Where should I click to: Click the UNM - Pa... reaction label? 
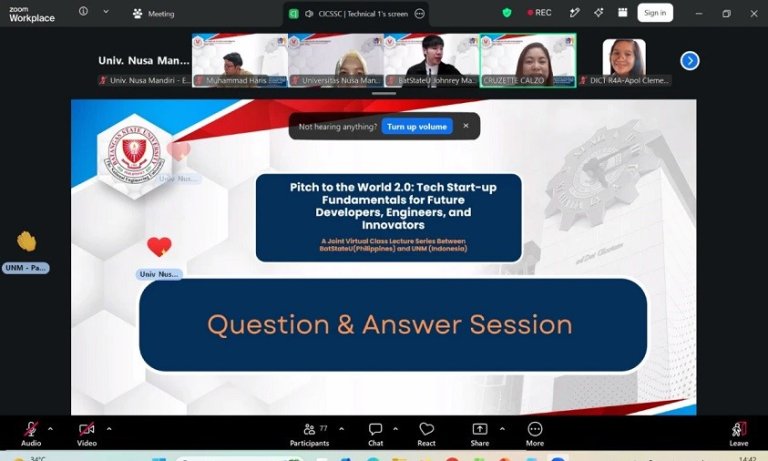(x=26, y=268)
